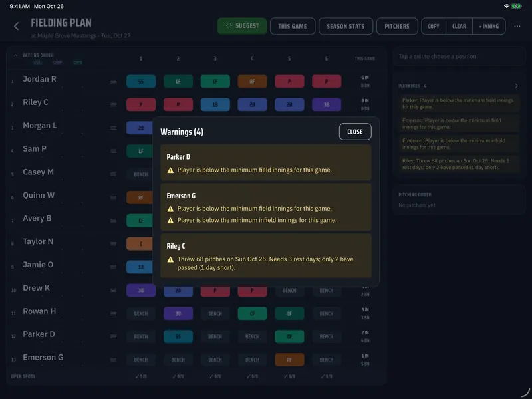Choose Emerson G's inning 5 RF cell
This screenshot has width=532, height=399.
pos(289,360)
